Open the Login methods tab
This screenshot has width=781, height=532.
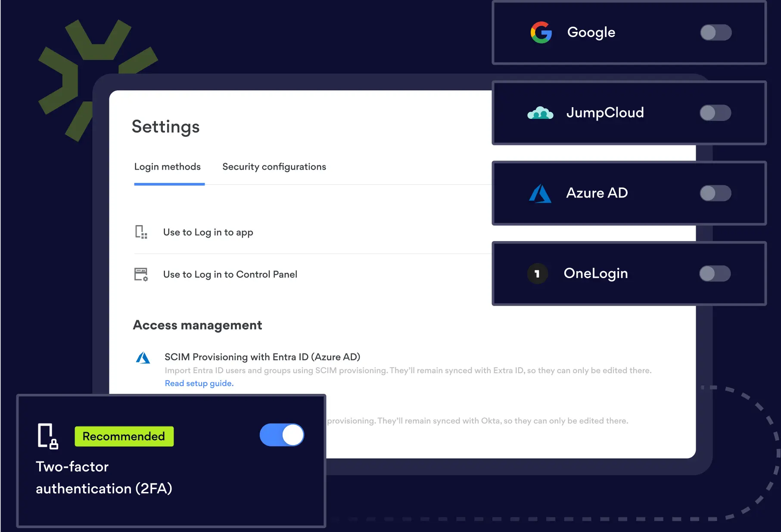tap(168, 167)
